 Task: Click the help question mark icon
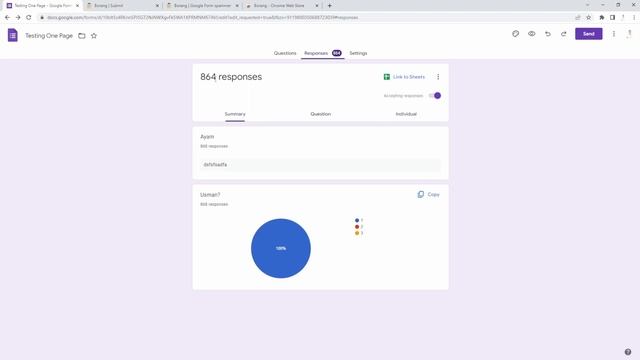point(628,352)
